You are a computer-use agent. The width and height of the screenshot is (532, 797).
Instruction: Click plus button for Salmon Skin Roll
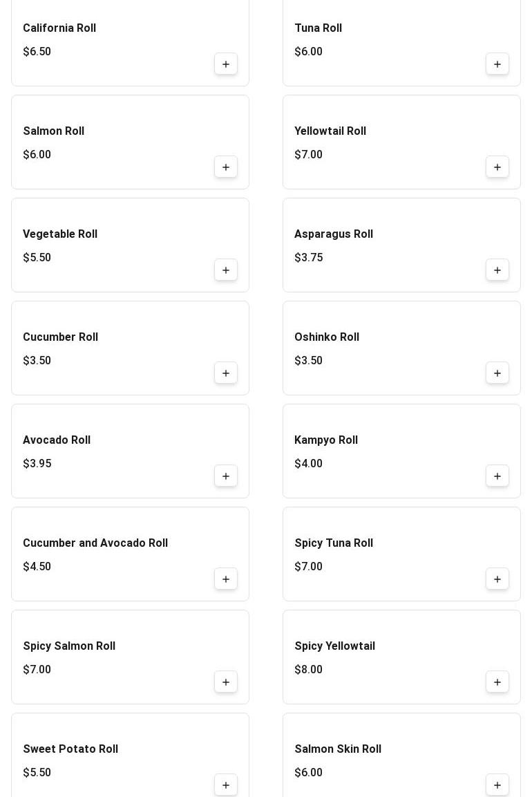pyautogui.click(x=497, y=785)
